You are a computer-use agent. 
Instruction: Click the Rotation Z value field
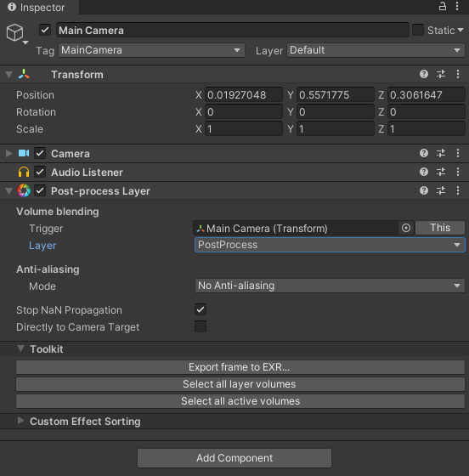(427, 112)
